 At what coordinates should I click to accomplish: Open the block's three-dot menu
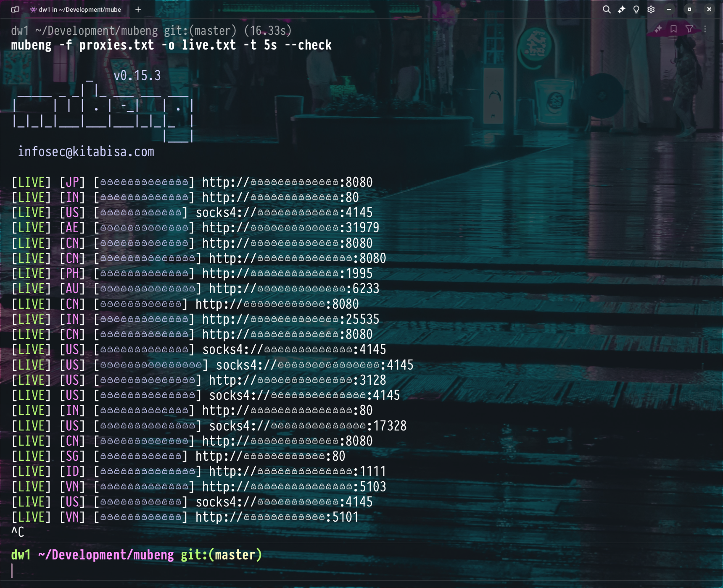705,29
